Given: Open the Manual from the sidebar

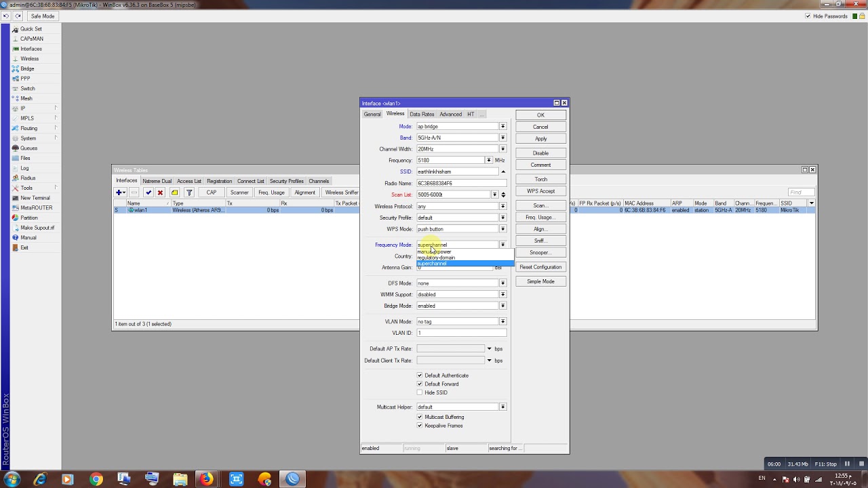Looking at the screenshot, I should (x=28, y=238).
